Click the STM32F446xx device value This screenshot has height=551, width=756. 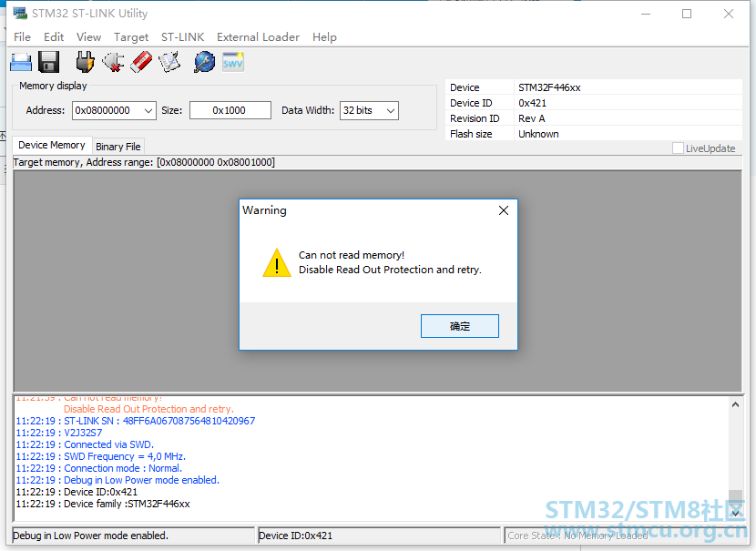pyautogui.click(x=549, y=87)
